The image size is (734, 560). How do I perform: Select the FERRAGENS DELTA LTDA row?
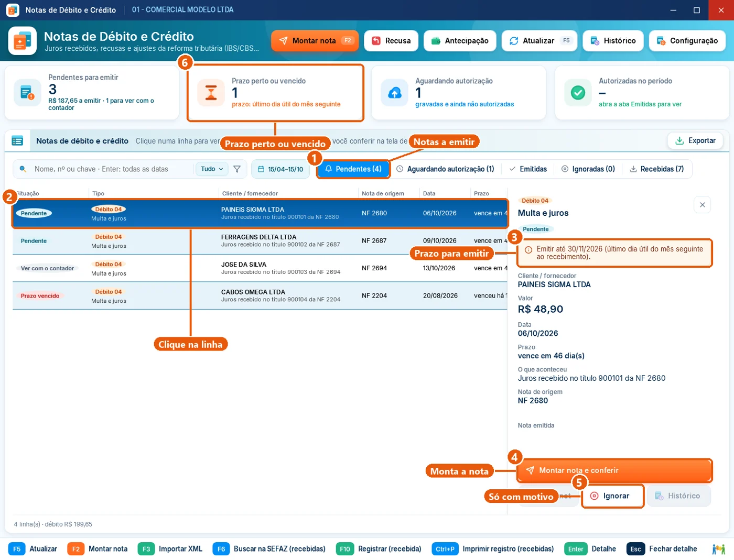coord(260,241)
